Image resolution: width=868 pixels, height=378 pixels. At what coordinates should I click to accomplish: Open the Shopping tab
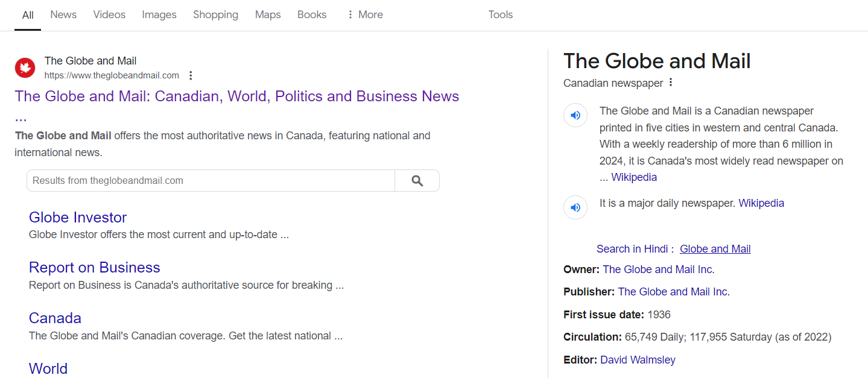[215, 14]
